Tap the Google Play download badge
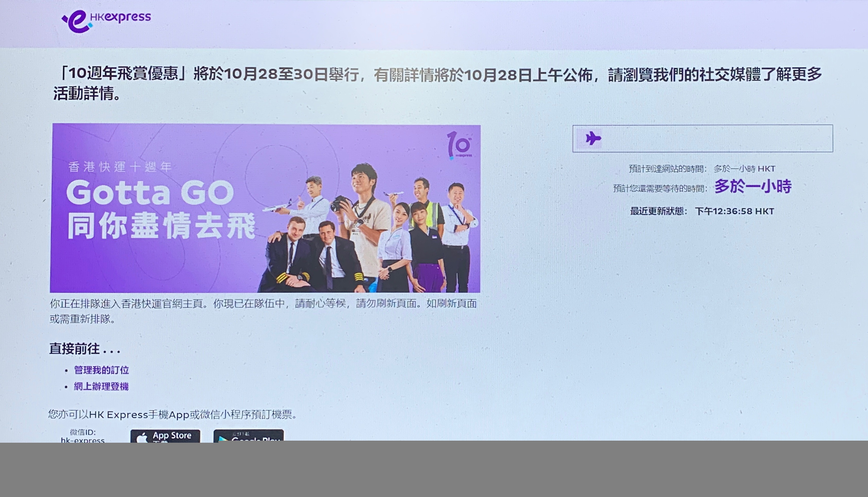 point(248,435)
